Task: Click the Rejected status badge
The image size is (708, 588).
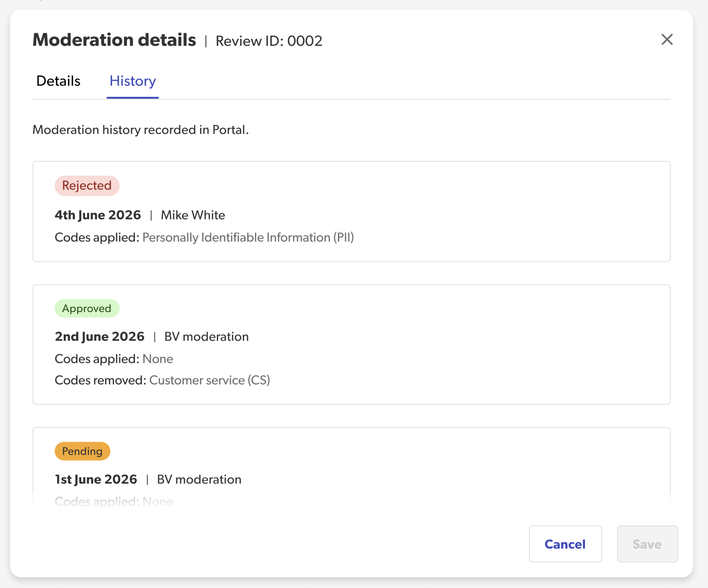Action: (87, 186)
